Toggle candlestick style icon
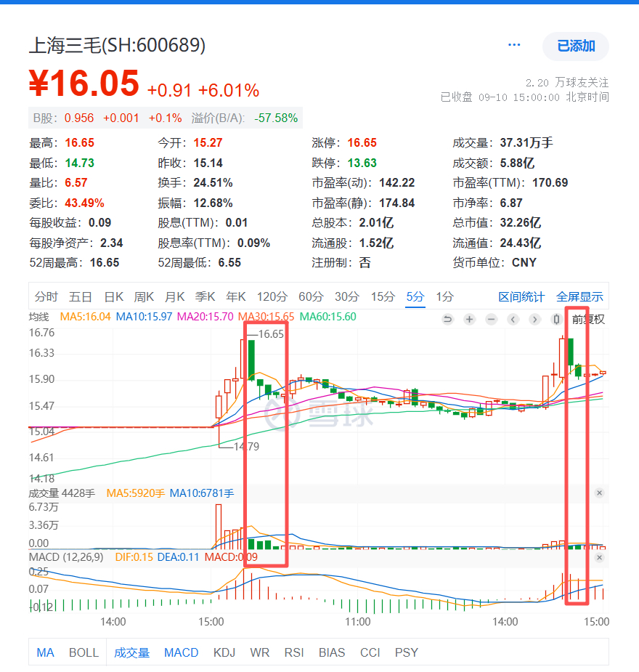 (556, 319)
